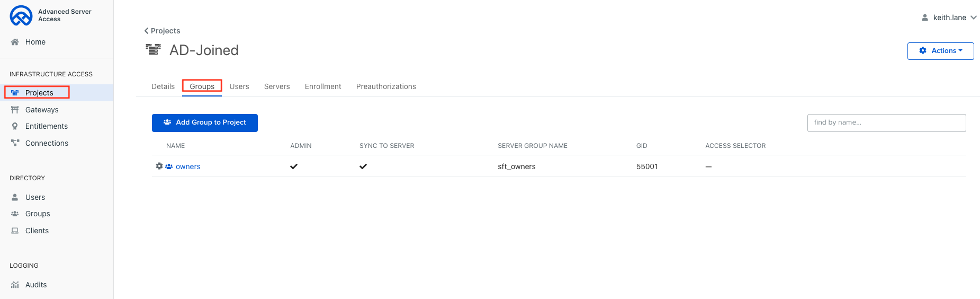The image size is (980, 299).
Task: Open the owners group link
Action: [188, 166]
